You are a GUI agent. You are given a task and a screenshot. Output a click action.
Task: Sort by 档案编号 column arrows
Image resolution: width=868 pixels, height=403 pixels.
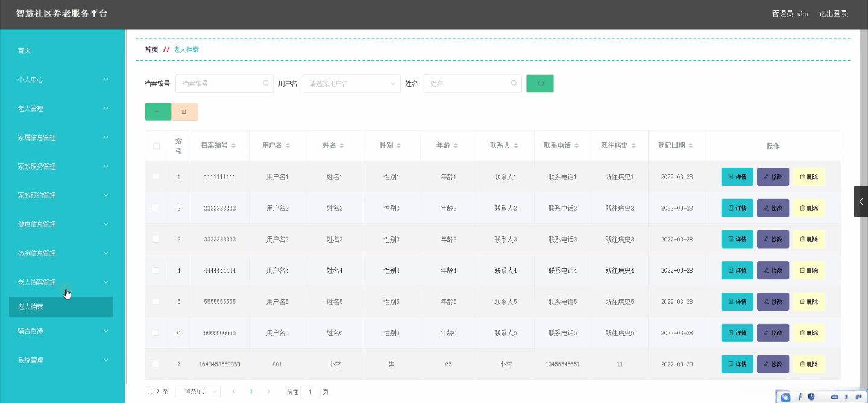click(x=233, y=146)
